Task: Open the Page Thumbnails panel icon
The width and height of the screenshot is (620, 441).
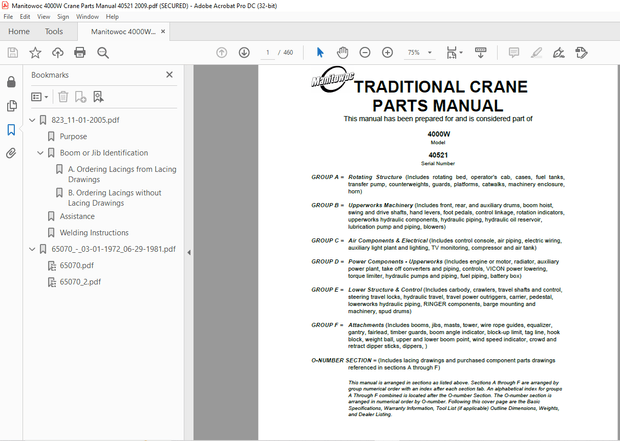Action: (x=11, y=105)
